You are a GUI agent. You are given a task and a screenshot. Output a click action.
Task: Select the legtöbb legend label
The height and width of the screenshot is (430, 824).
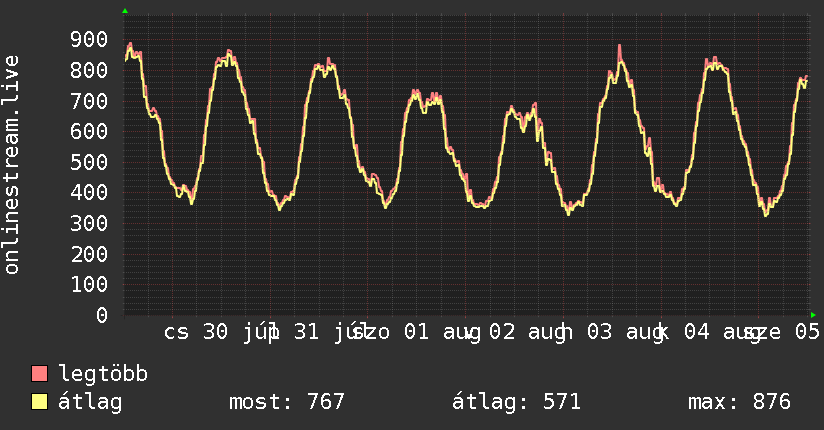(x=103, y=374)
